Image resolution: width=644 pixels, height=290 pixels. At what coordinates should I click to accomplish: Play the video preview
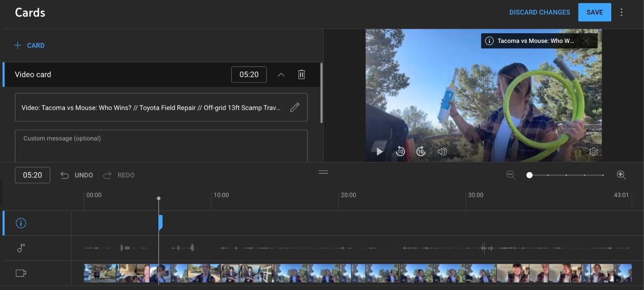(379, 152)
